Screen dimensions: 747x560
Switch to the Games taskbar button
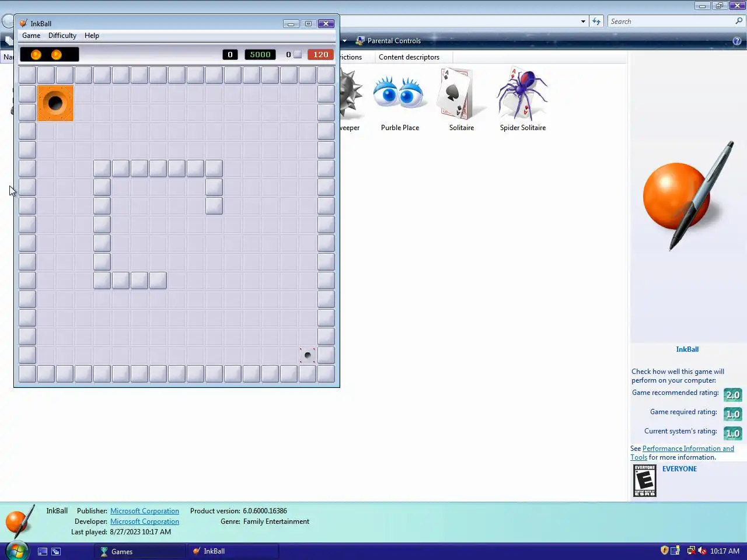pyautogui.click(x=140, y=551)
